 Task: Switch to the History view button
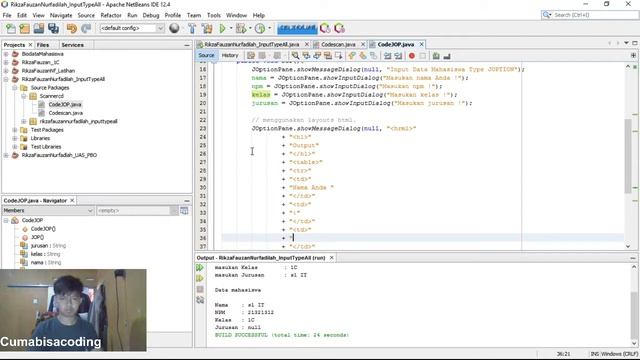[230, 56]
